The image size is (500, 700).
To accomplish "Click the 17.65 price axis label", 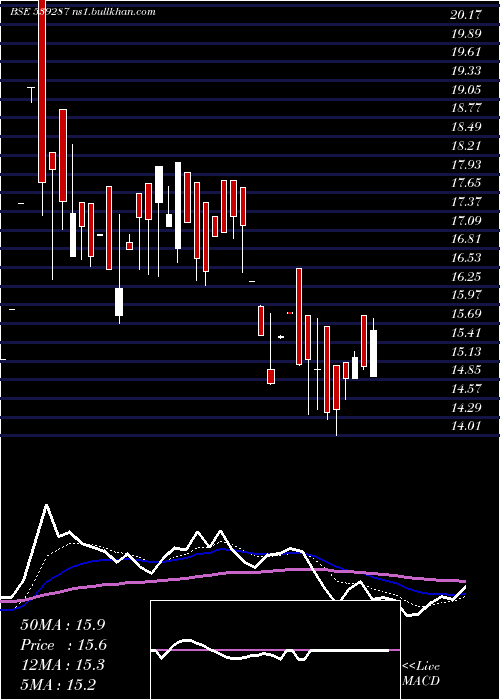I will (x=466, y=183).
